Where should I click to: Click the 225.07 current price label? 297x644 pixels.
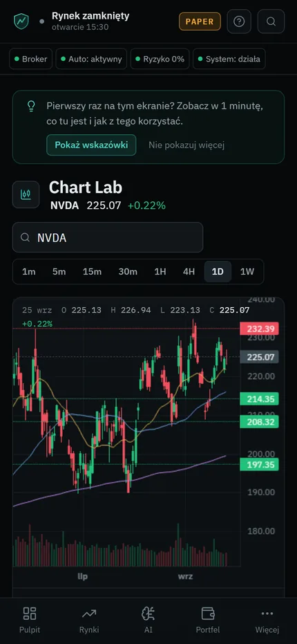tap(259, 357)
